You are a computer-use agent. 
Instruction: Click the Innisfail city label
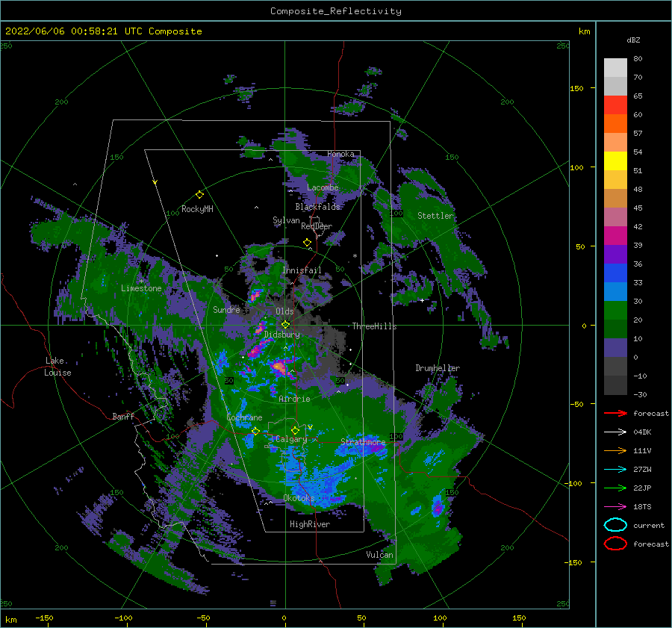point(302,270)
